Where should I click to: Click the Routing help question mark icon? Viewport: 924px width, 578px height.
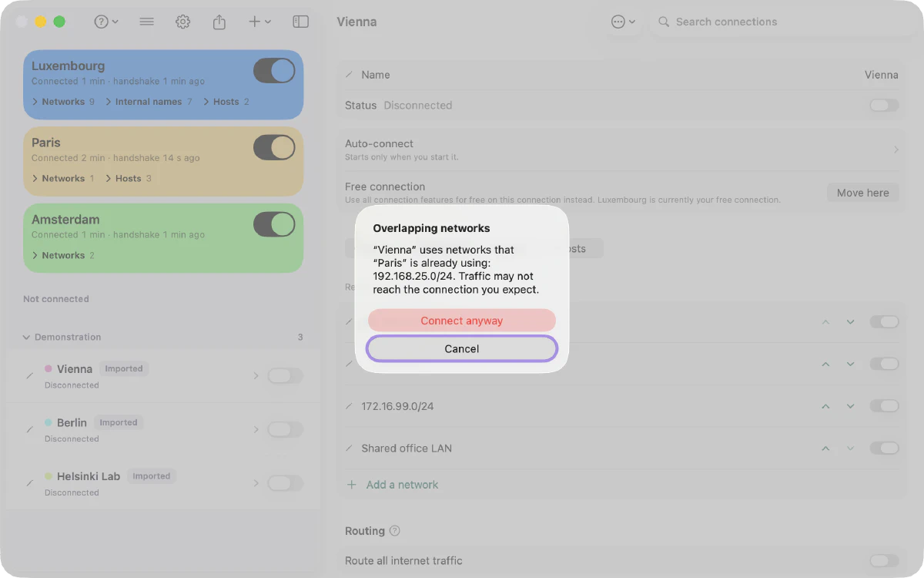click(x=395, y=531)
